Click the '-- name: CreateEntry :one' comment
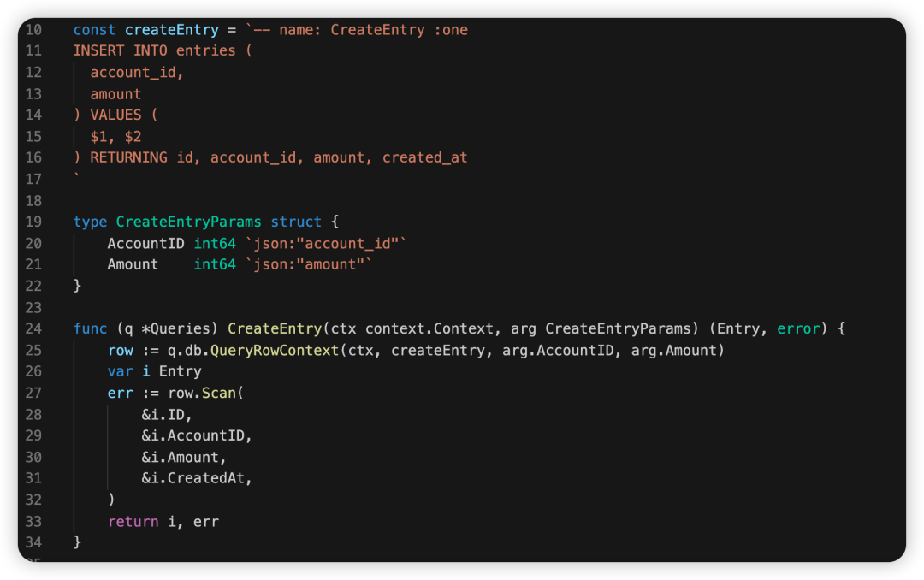924x580 pixels. coord(361,30)
